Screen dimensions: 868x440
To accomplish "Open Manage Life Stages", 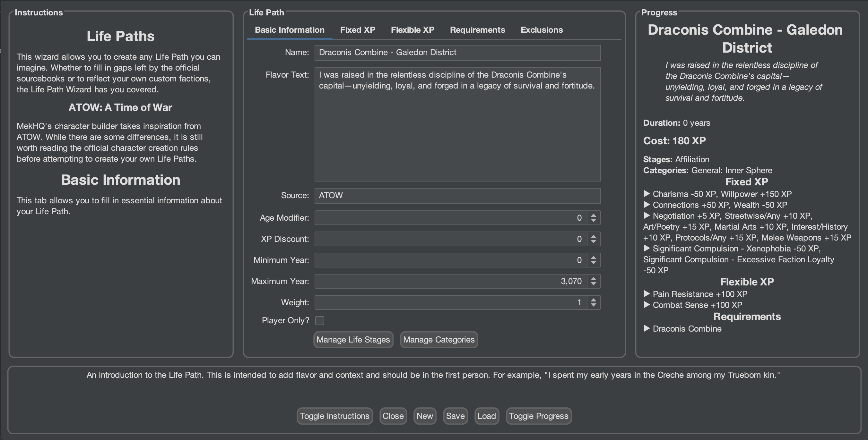I will tap(353, 340).
